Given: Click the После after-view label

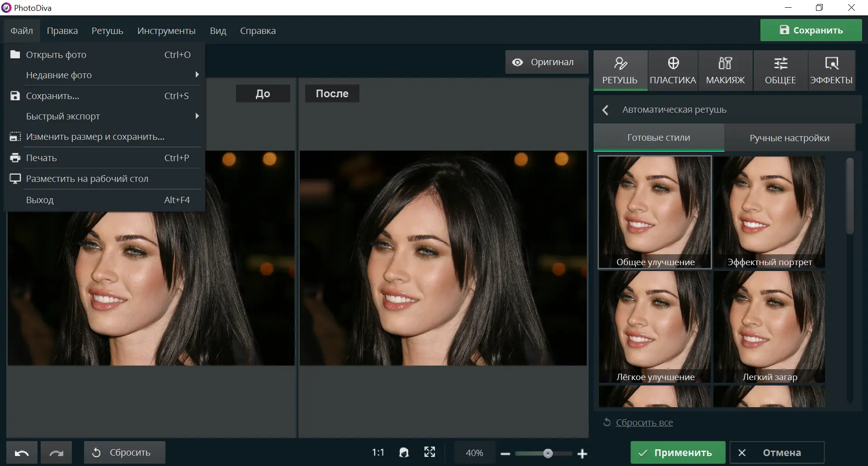Looking at the screenshot, I should [x=332, y=94].
